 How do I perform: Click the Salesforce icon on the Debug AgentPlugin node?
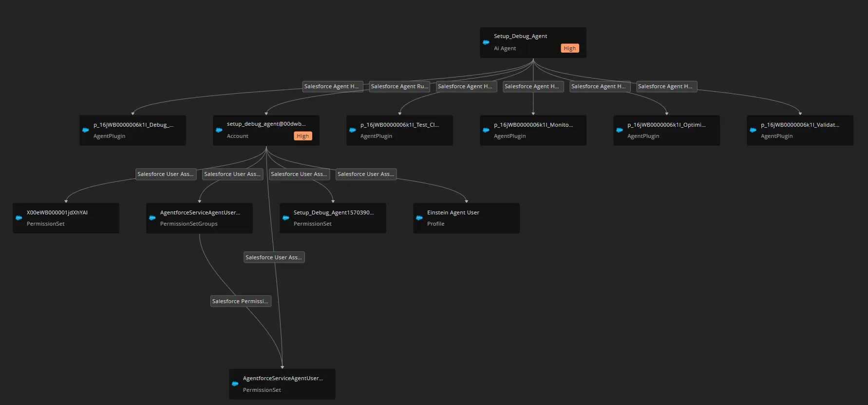(x=85, y=130)
